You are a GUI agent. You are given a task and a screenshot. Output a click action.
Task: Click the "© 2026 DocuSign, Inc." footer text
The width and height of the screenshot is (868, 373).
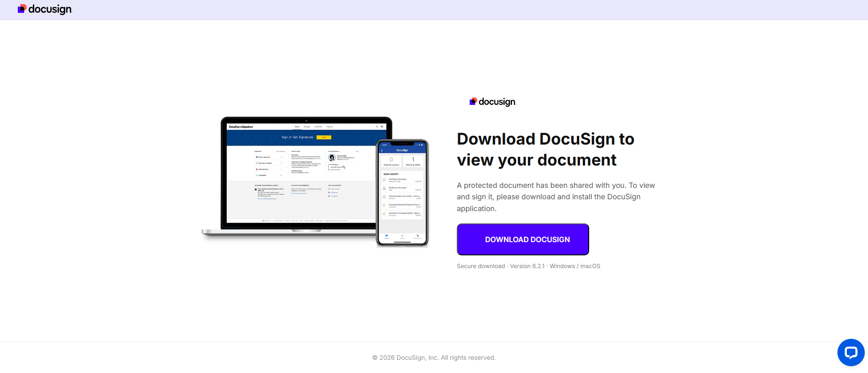click(x=434, y=358)
